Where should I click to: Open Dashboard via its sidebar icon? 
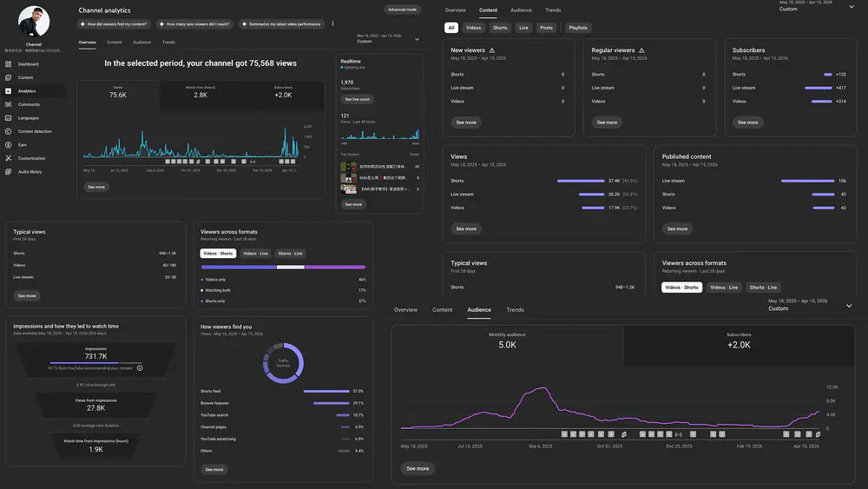point(9,64)
